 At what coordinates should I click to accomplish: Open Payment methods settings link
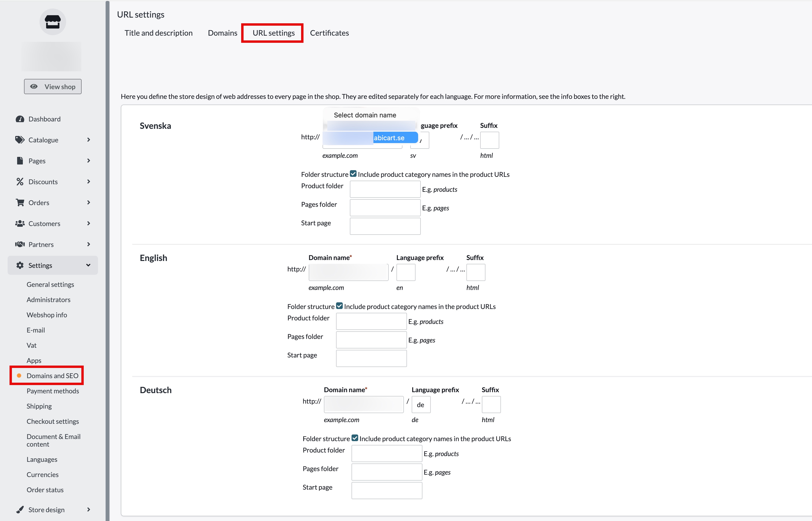click(x=53, y=391)
